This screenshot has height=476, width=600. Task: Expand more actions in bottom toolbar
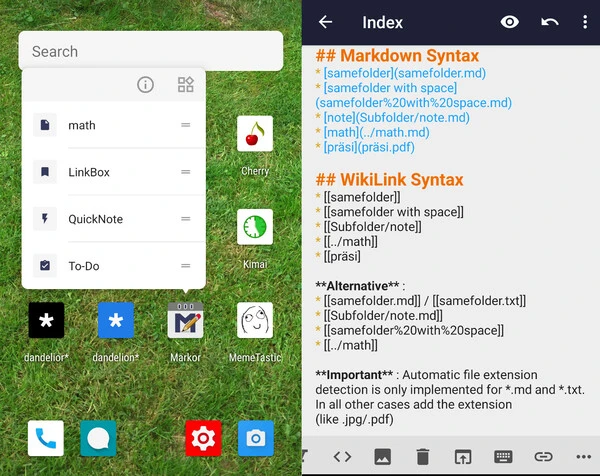[584, 457]
